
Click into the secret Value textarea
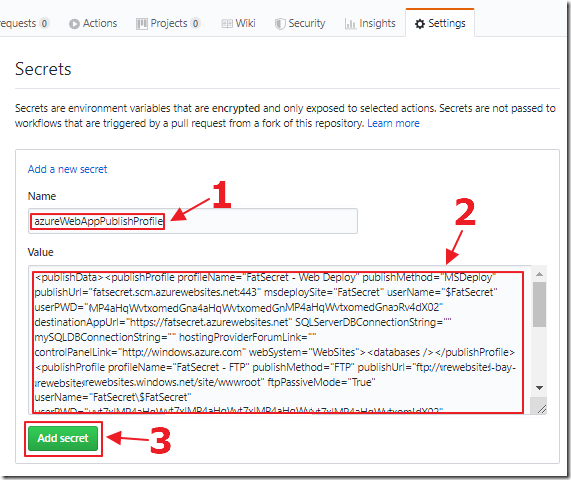point(280,340)
